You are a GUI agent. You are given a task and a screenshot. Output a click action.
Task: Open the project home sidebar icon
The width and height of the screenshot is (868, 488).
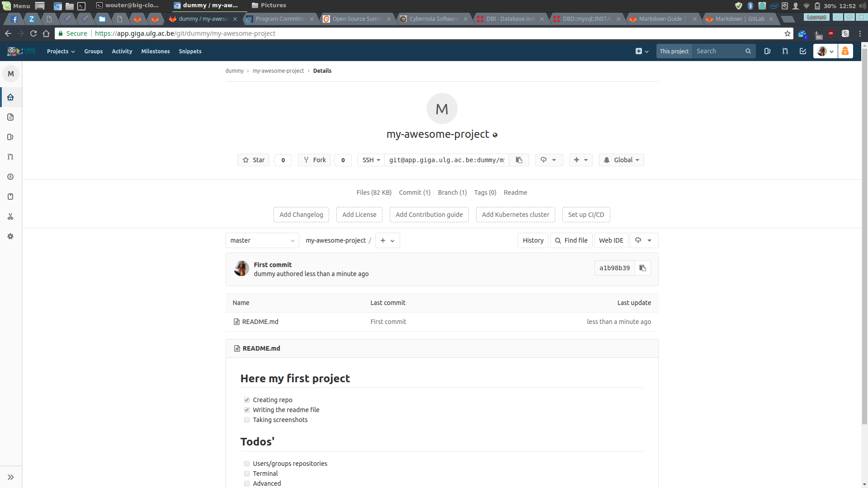(10, 97)
